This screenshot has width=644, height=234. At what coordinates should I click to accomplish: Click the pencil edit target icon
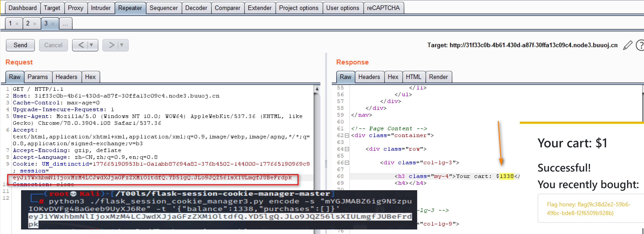pos(627,45)
